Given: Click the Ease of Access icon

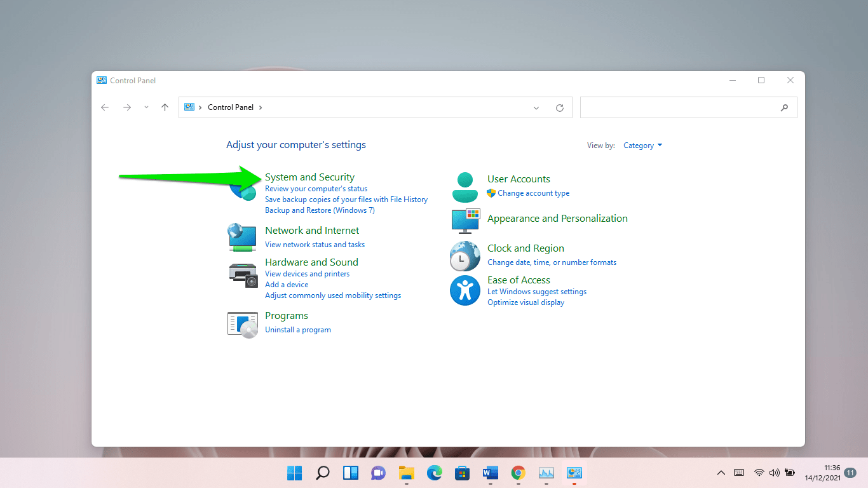Looking at the screenshot, I should click(465, 291).
